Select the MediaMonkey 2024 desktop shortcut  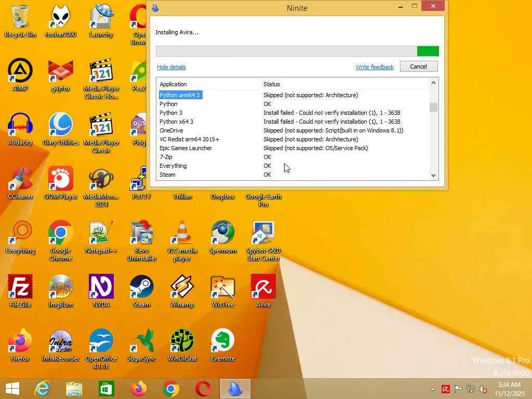click(x=101, y=187)
